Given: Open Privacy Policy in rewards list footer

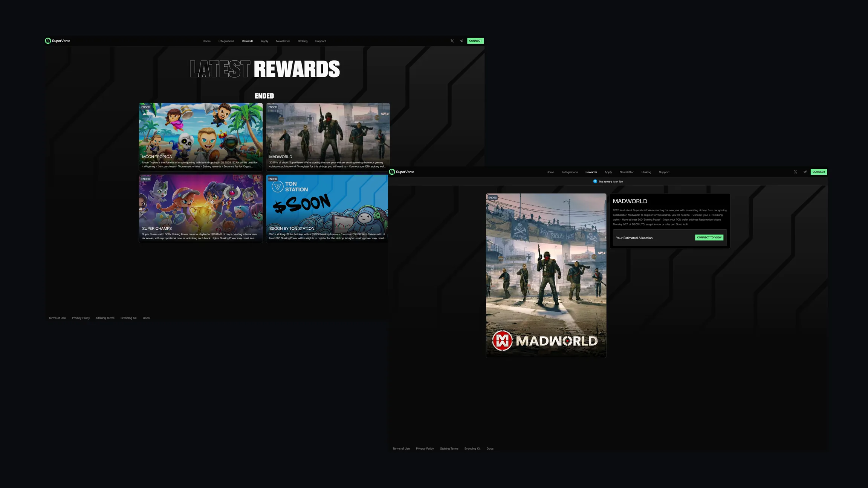Looking at the screenshot, I should 81,318.
